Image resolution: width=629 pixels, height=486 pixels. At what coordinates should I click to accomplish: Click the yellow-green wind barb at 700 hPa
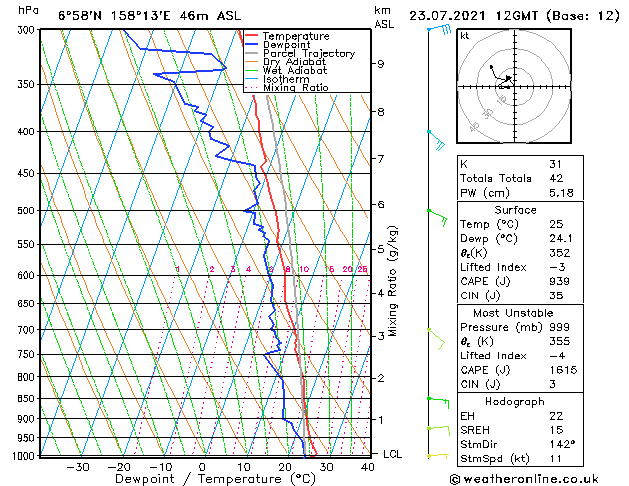436,339
